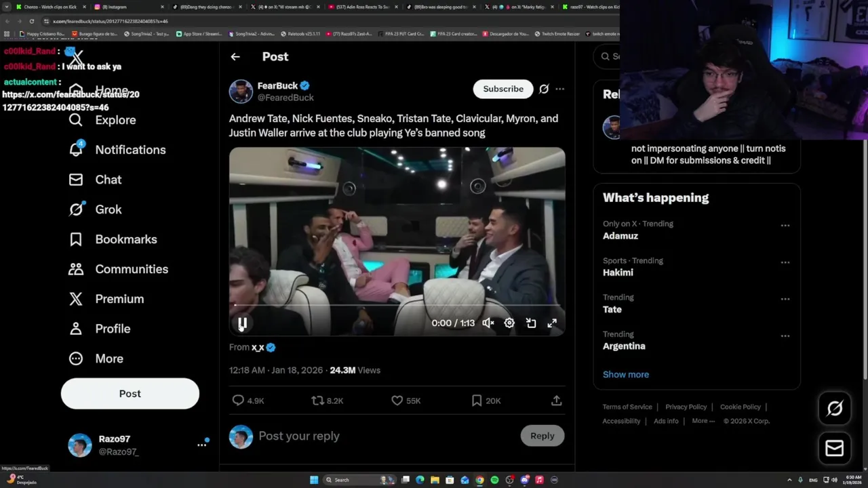Click the Post your reply field

(387, 436)
